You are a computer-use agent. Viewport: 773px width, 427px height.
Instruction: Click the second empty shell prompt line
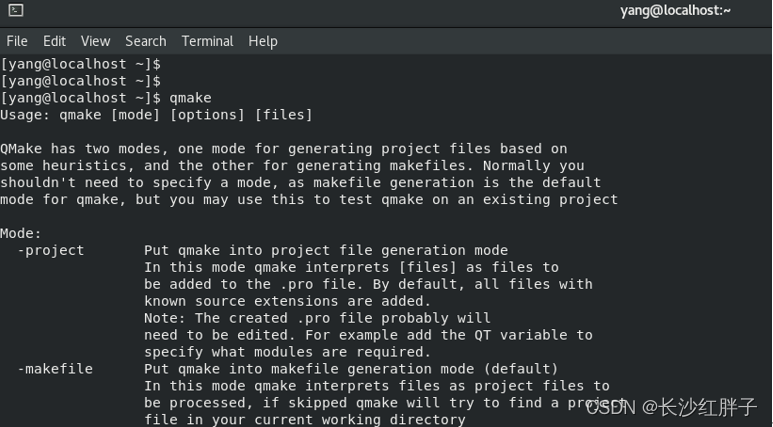80,81
